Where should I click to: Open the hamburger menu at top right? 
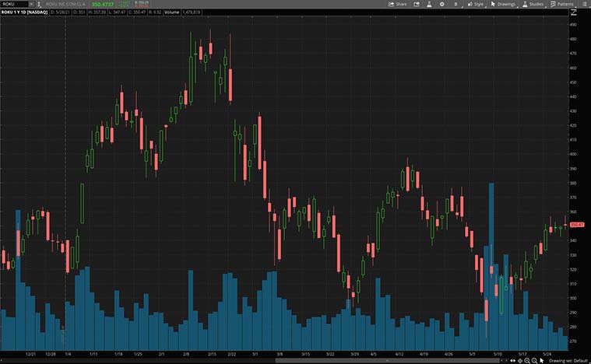[x=585, y=4]
